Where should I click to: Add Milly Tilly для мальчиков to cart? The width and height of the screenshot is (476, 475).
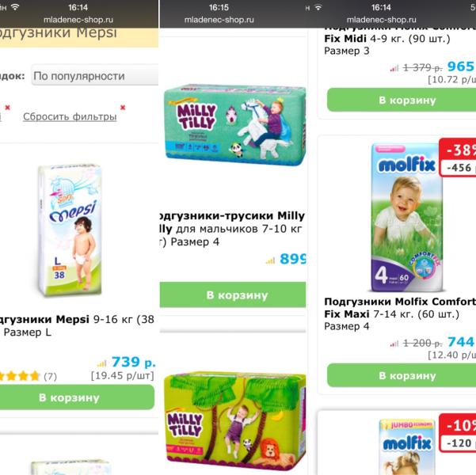(x=233, y=294)
